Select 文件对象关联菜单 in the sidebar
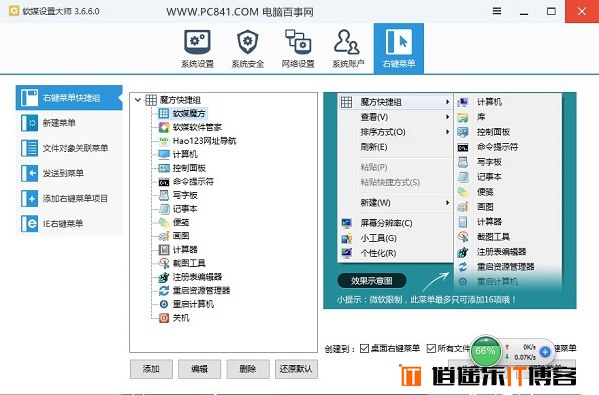Screen dimensions: 599x395 pos(69,148)
